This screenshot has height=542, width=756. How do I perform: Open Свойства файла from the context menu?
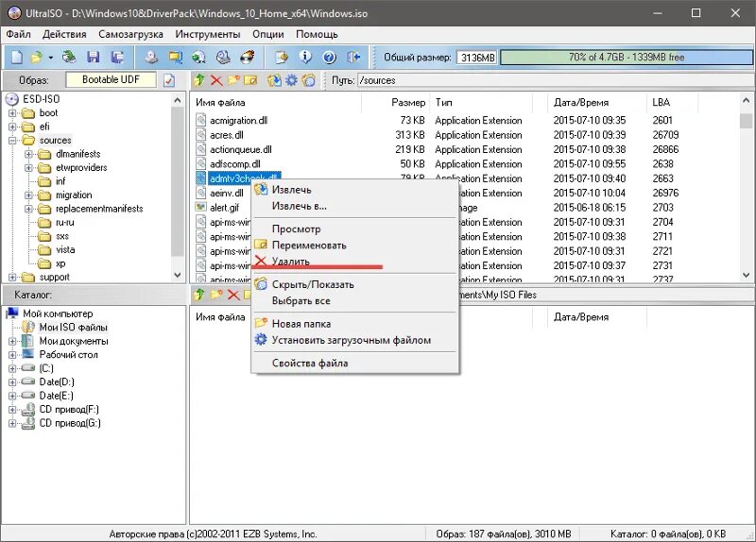[355, 364]
